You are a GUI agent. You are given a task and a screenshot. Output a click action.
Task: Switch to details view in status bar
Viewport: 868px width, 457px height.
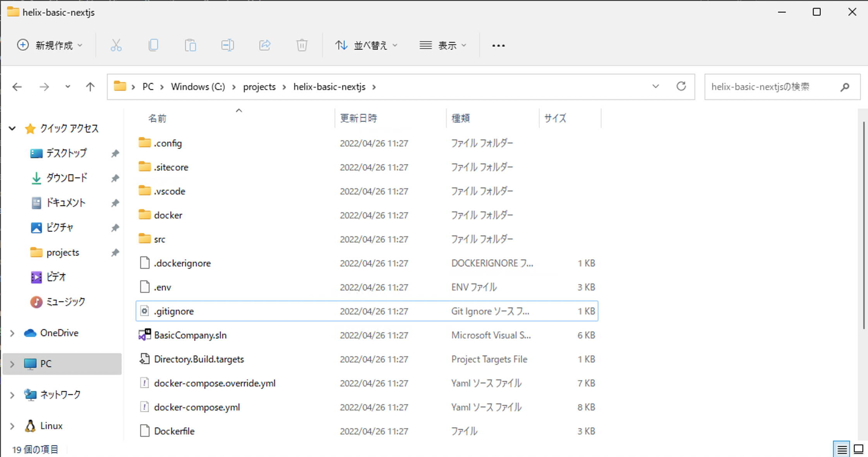[842, 449]
